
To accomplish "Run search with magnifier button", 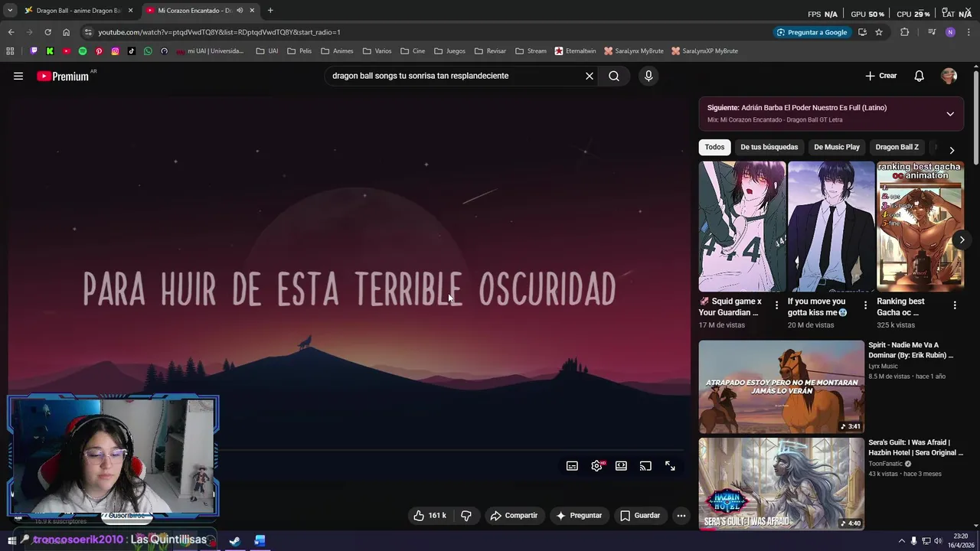I will 614,76.
